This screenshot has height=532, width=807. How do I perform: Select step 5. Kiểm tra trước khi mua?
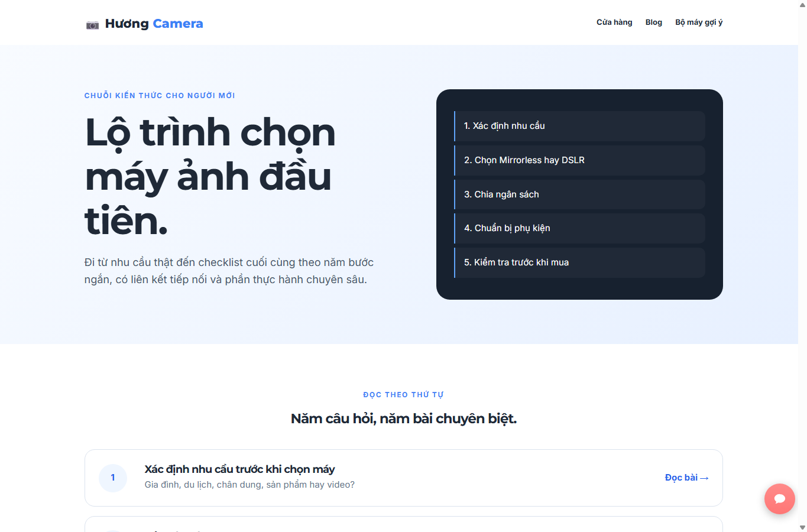579,262
